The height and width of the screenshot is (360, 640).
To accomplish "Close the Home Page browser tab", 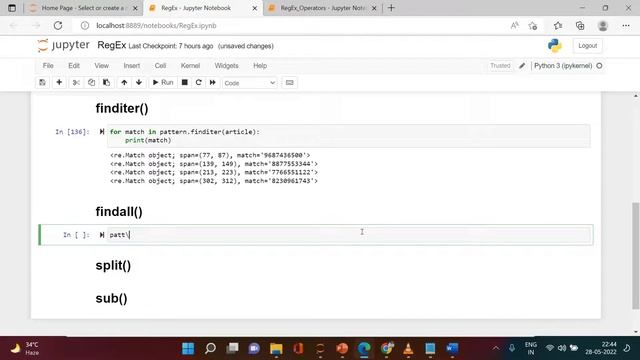I will tap(135, 8).
